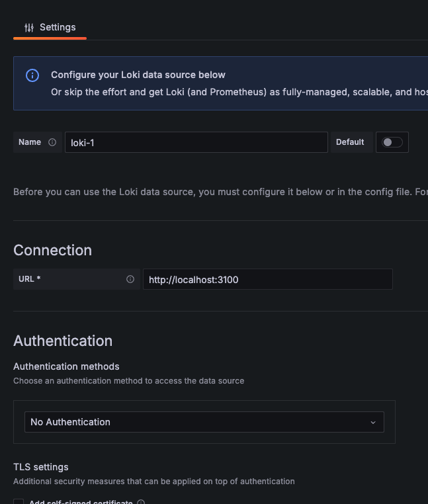The width and height of the screenshot is (428, 504).
Task: Edit the URL field http://localhost:3100
Action: coord(267,279)
